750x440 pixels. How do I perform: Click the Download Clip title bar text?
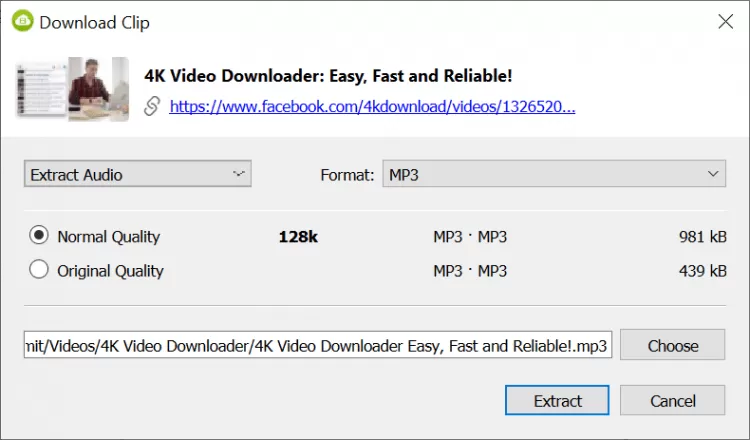pyautogui.click(x=96, y=21)
